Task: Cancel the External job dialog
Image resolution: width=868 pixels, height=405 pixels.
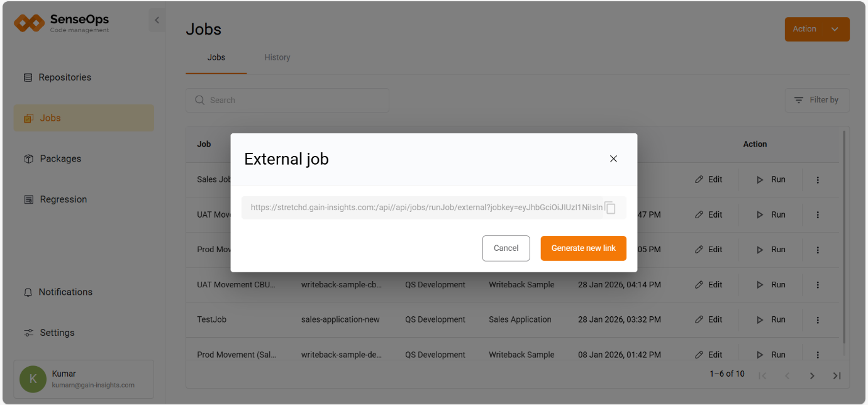Action: (506, 248)
